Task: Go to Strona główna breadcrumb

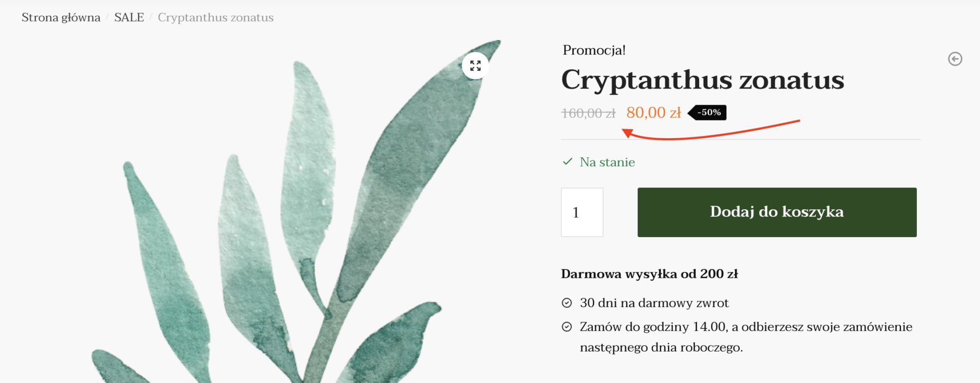Action: [61, 18]
